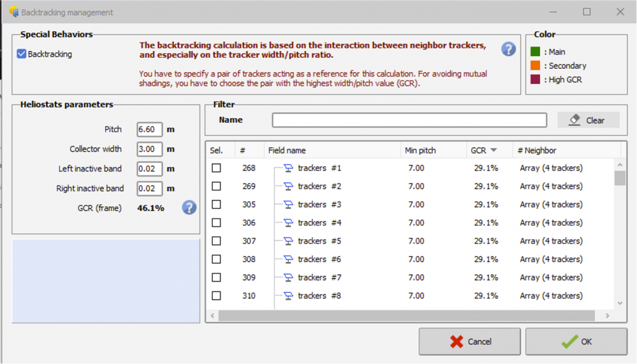Disable the Backtracking checkbox
This screenshot has width=637, height=364.
[x=22, y=55]
